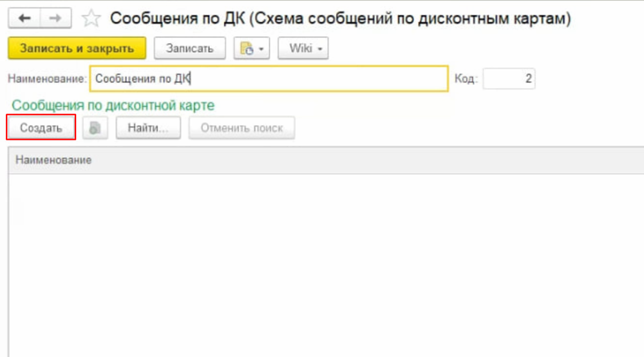Sort list by Наименование column header
Viewport: 644px width, 357px height.
tap(54, 160)
